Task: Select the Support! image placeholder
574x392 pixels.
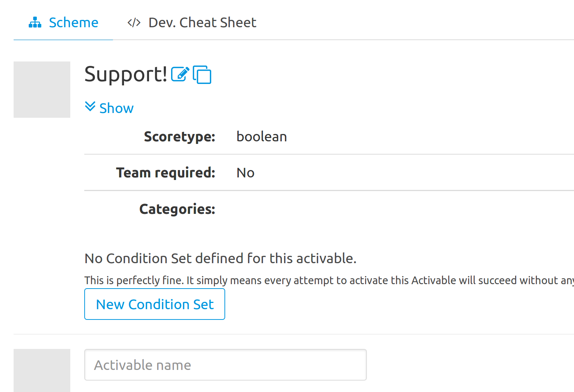Action: point(42,89)
